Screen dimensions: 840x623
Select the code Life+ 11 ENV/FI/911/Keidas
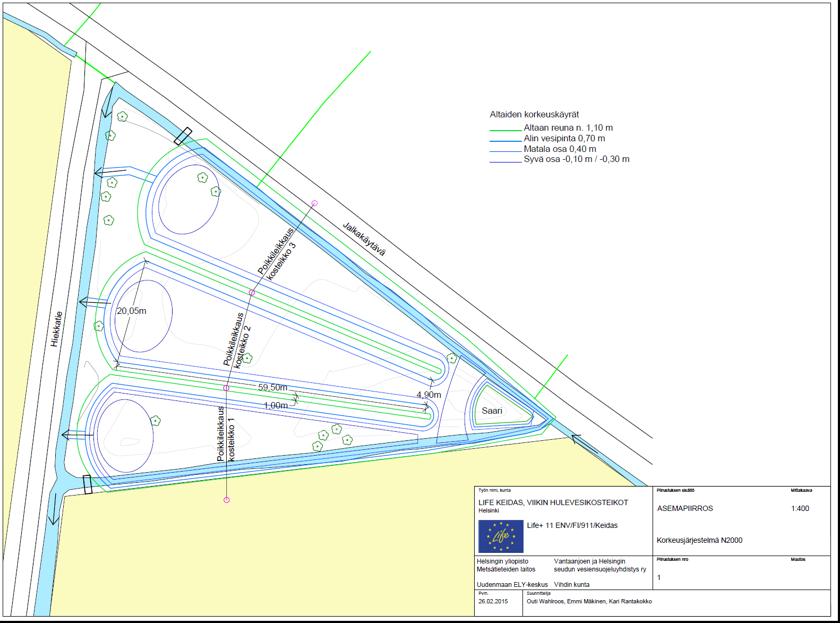tap(572, 525)
